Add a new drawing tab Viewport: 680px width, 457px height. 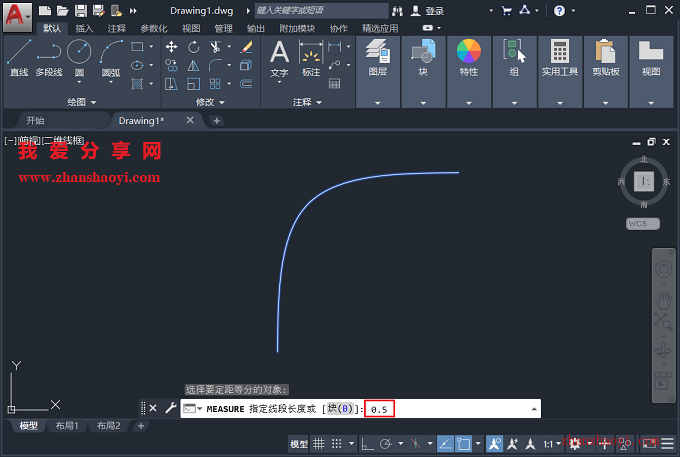point(216,121)
